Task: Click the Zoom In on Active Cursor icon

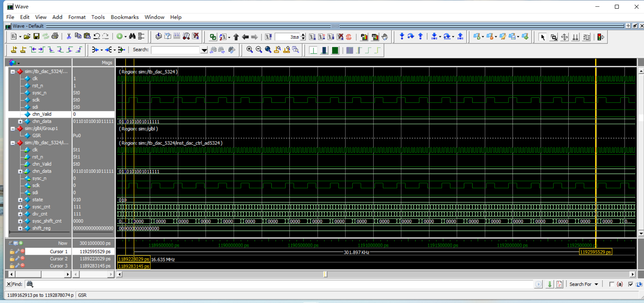Action: pyautogui.click(x=277, y=50)
